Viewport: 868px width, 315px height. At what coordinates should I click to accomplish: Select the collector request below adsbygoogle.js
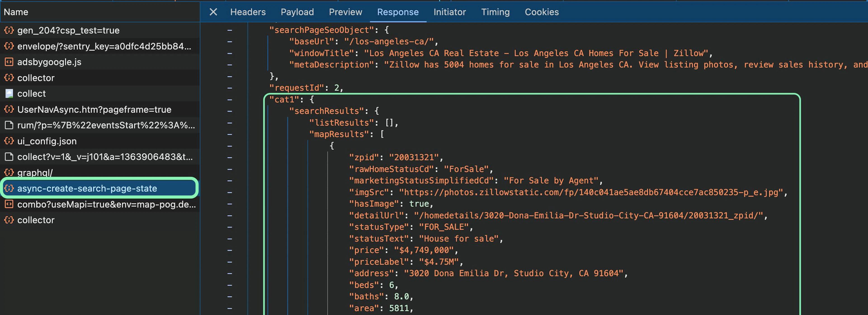pyautogui.click(x=100, y=78)
